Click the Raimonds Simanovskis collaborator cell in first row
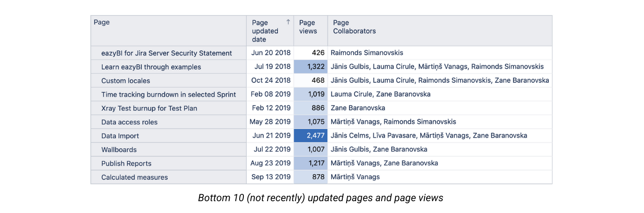 click(x=367, y=53)
